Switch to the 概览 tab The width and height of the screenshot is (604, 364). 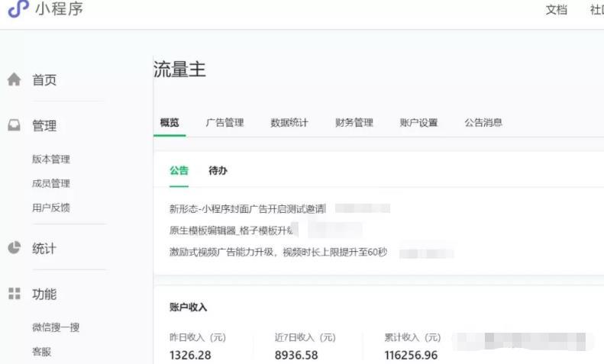pyautogui.click(x=170, y=123)
